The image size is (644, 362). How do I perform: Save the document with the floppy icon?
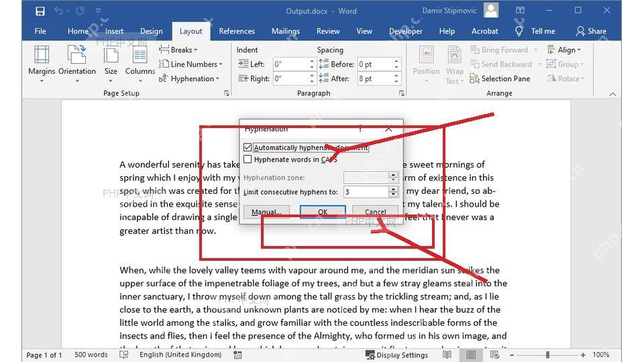40,11
